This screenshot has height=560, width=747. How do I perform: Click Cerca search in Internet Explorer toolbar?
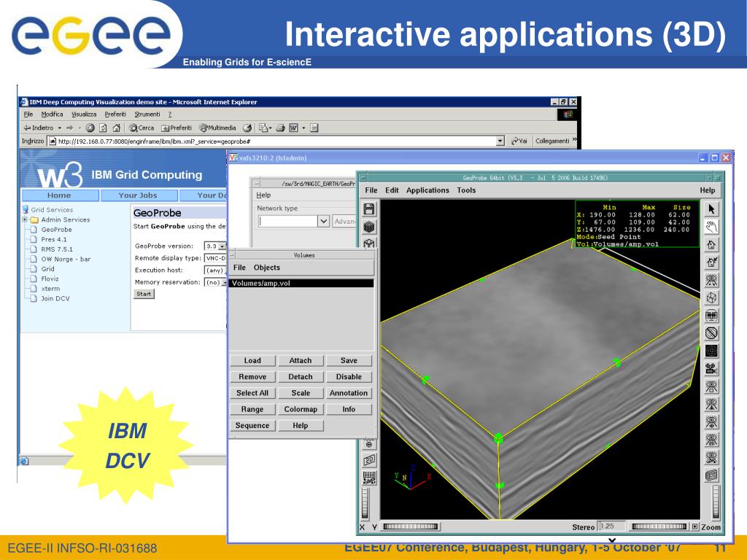tap(142, 128)
